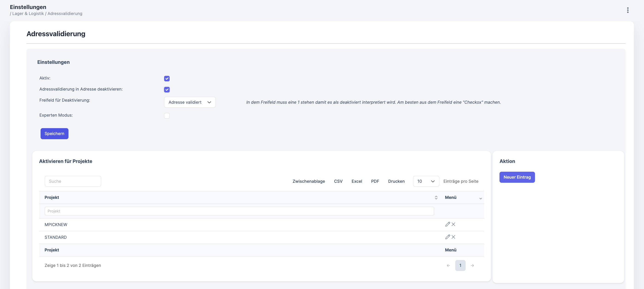Click the Lager & Logistik breadcrumb
644x289 pixels.
pyautogui.click(x=28, y=14)
